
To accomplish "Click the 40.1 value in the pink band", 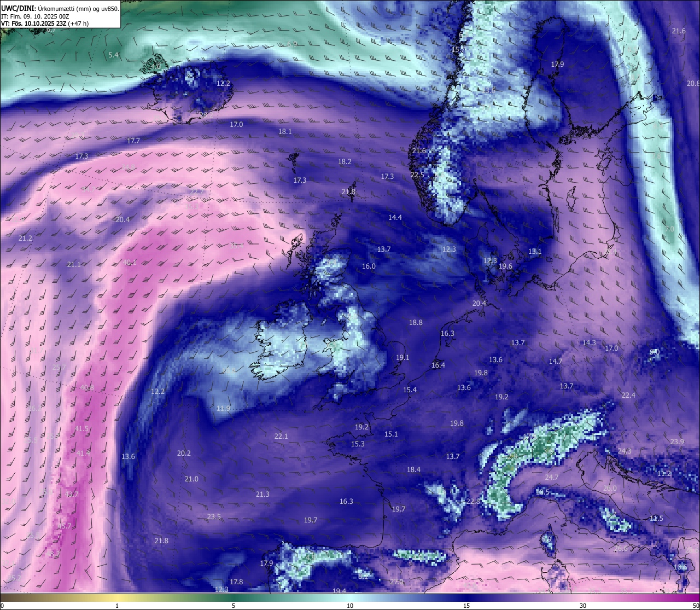I will pos(130,262).
